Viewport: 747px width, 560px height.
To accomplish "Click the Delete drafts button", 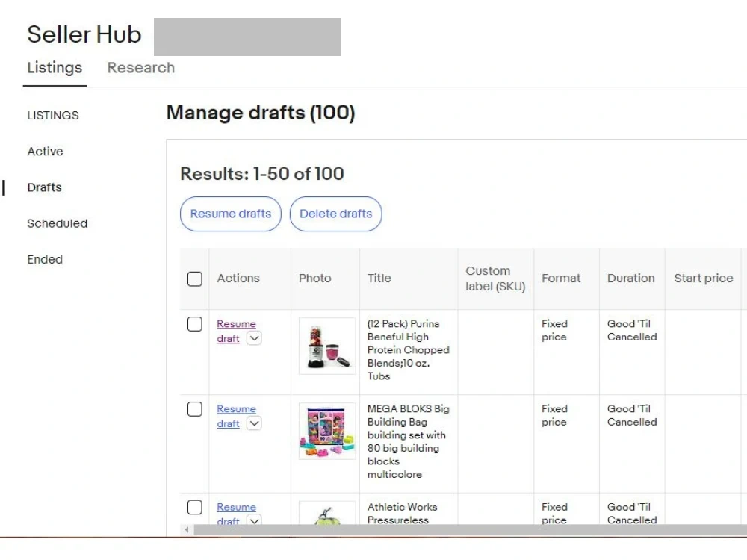I will coord(336,214).
